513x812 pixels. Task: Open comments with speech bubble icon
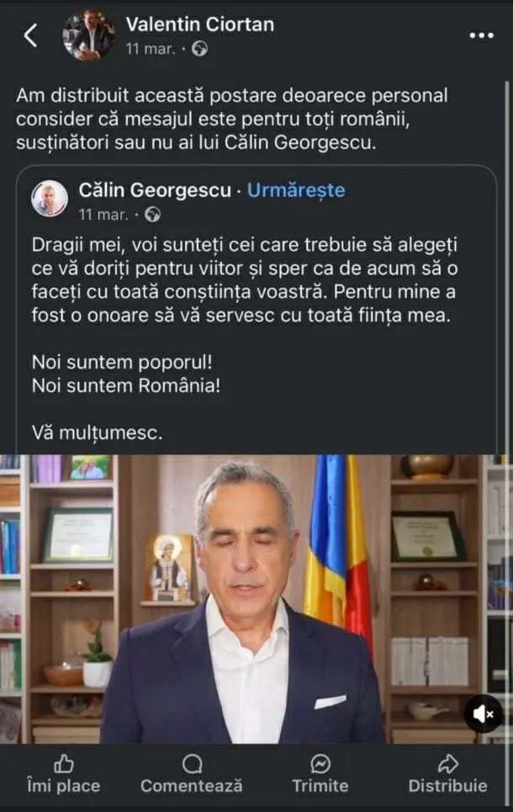[192, 763]
